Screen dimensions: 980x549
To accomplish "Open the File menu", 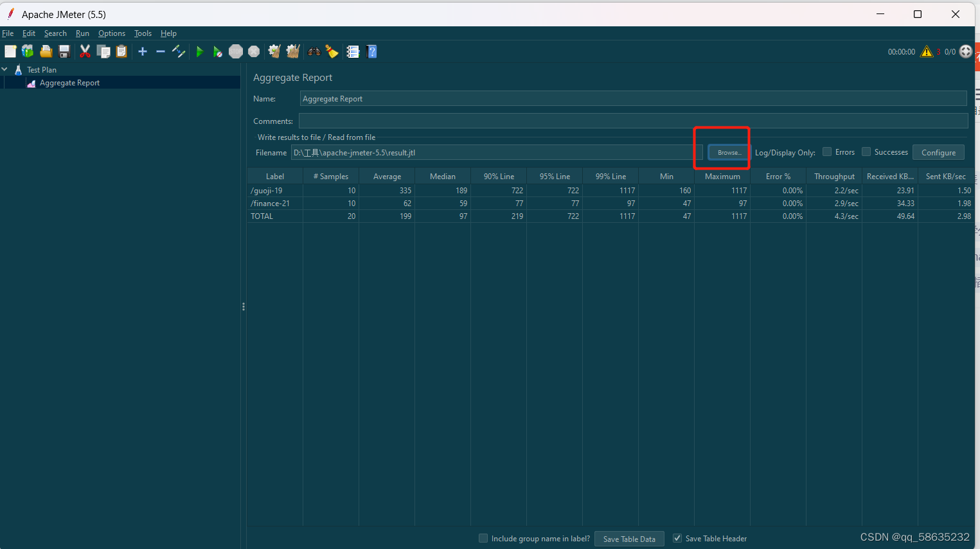I will pos(8,33).
